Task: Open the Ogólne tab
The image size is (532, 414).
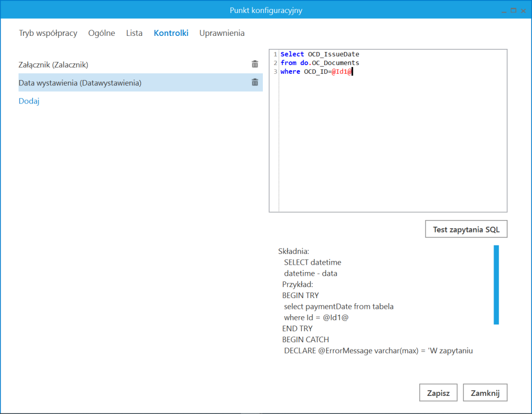Action: coord(101,33)
